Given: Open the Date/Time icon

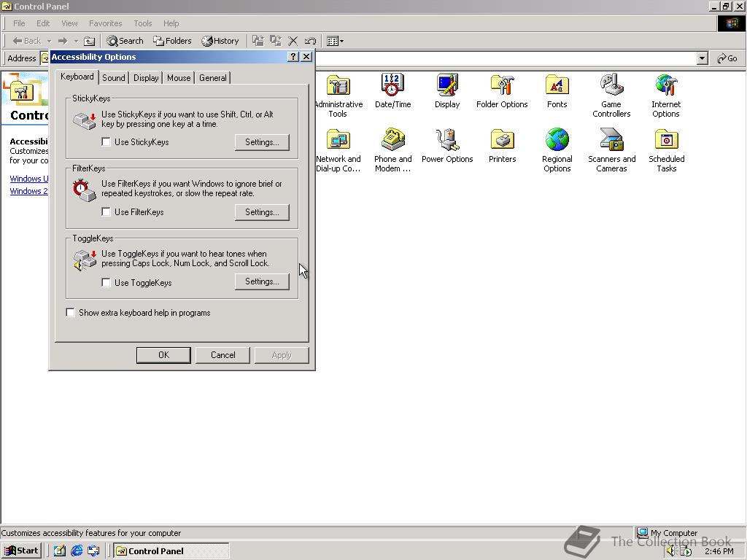Looking at the screenshot, I should click(x=392, y=91).
